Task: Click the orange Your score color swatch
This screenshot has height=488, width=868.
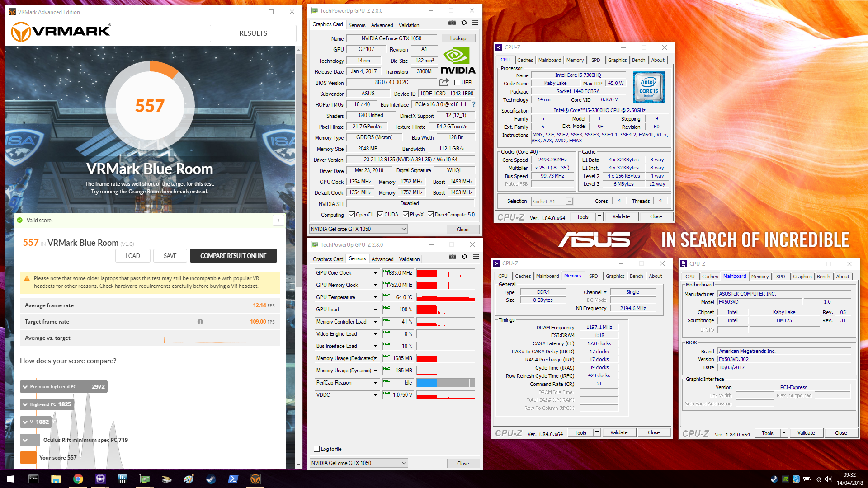Action: point(28,457)
